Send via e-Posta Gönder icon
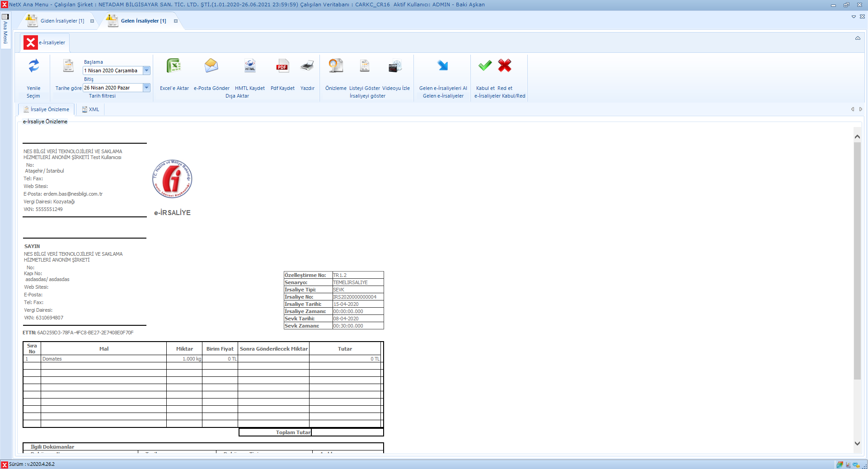Screen dimensions: 868x469 click(211, 66)
